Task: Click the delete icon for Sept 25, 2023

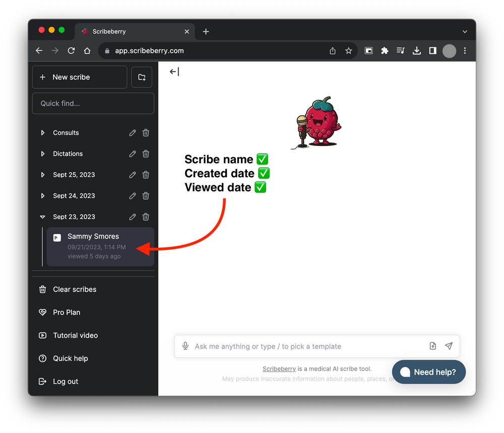Action: [x=146, y=175]
